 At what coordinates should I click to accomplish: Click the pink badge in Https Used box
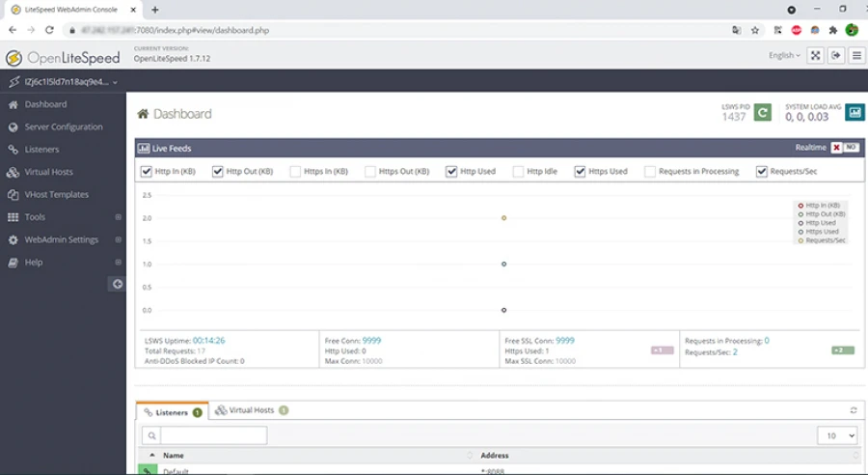(662, 350)
